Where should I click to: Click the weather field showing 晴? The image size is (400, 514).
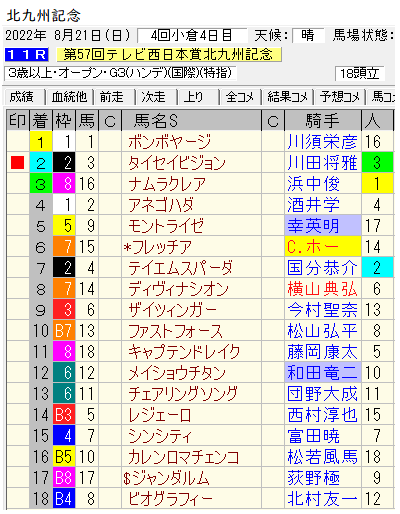pyautogui.click(x=308, y=35)
